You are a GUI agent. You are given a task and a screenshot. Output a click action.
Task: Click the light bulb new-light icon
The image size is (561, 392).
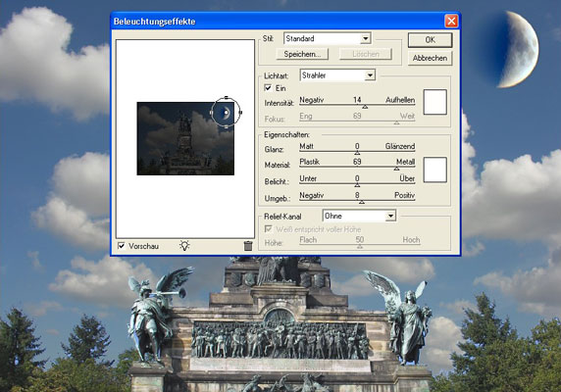tap(184, 245)
